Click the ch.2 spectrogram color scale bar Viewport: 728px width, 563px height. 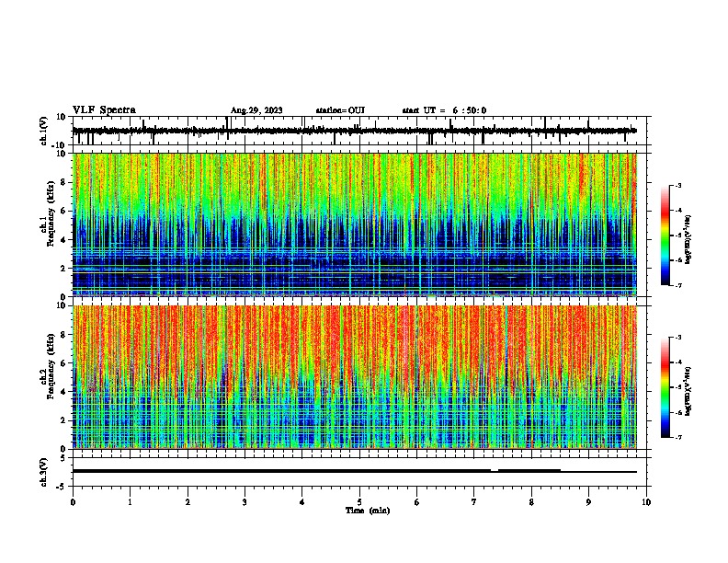(x=665, y=387)
